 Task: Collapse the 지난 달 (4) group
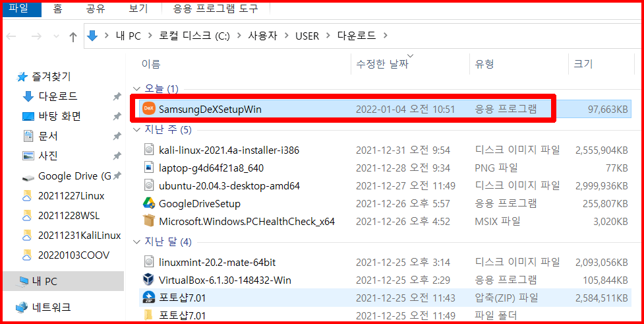[136, 242]
